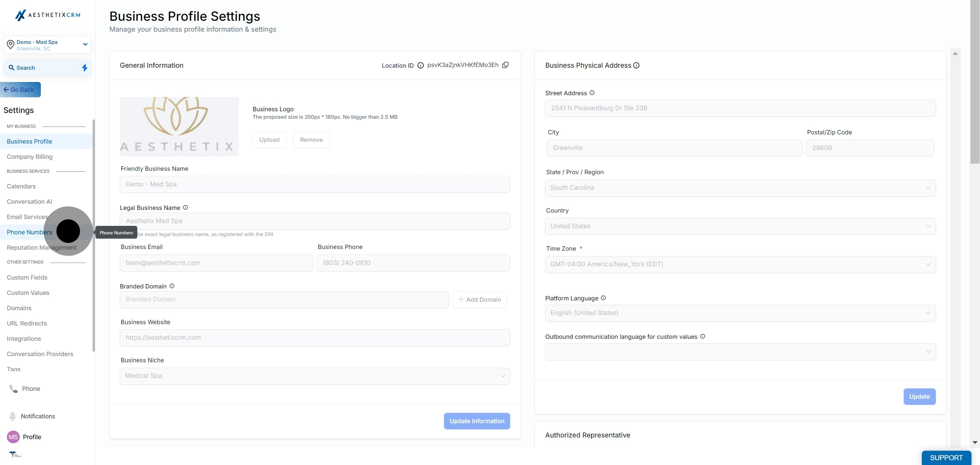Screen dimensions: 980x465
Task: Click info icon next to Branded Domain
Action: [x=171, y=286]
